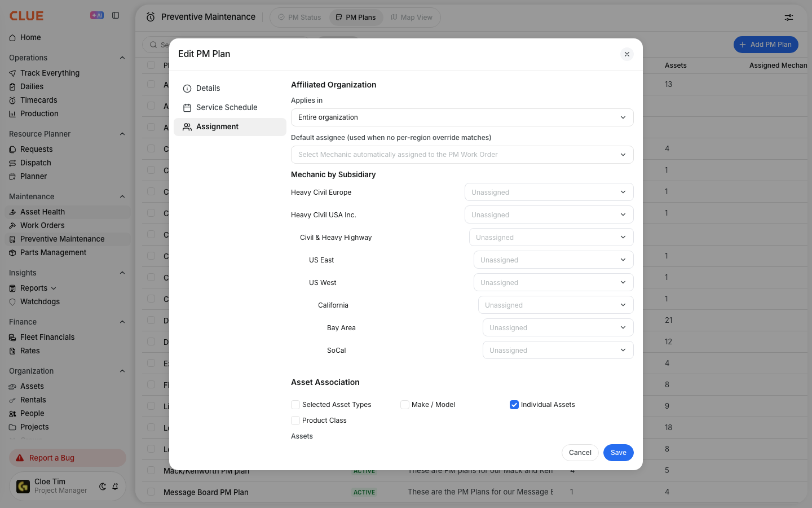Open the PM Status tab

click(299, 17)
